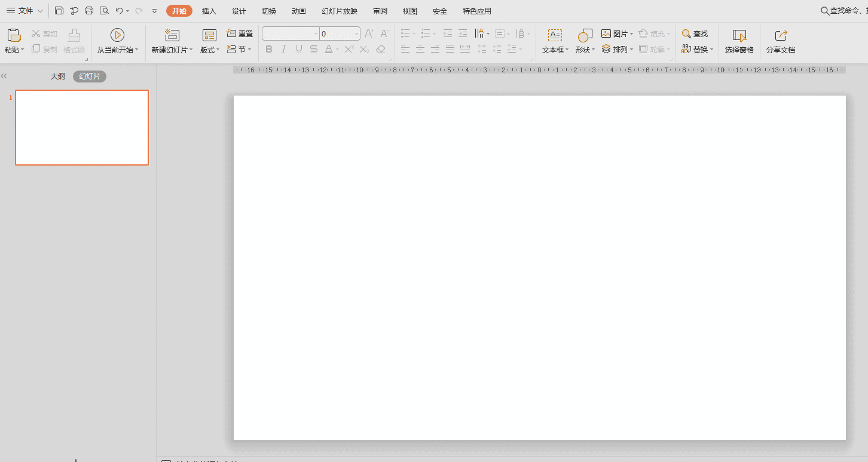Switch to 大纲 outline view
Viewport: 868px width, 462px height.
(58, 77)
